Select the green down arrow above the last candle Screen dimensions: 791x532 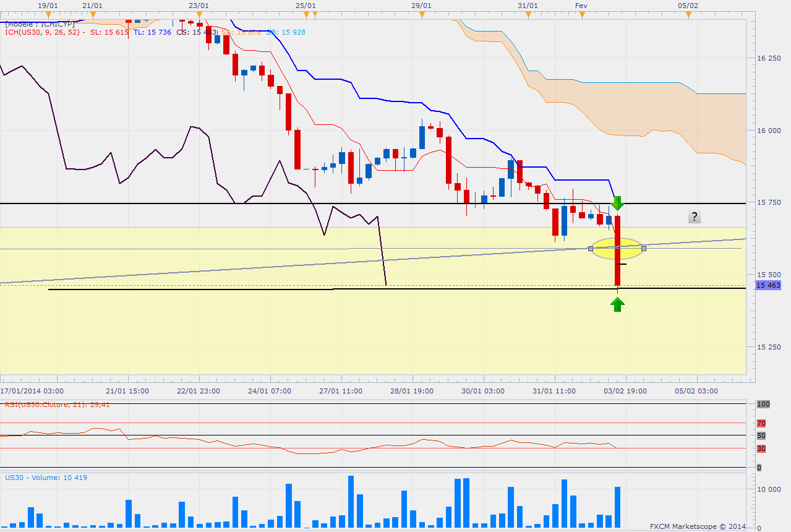pos(618,202)
